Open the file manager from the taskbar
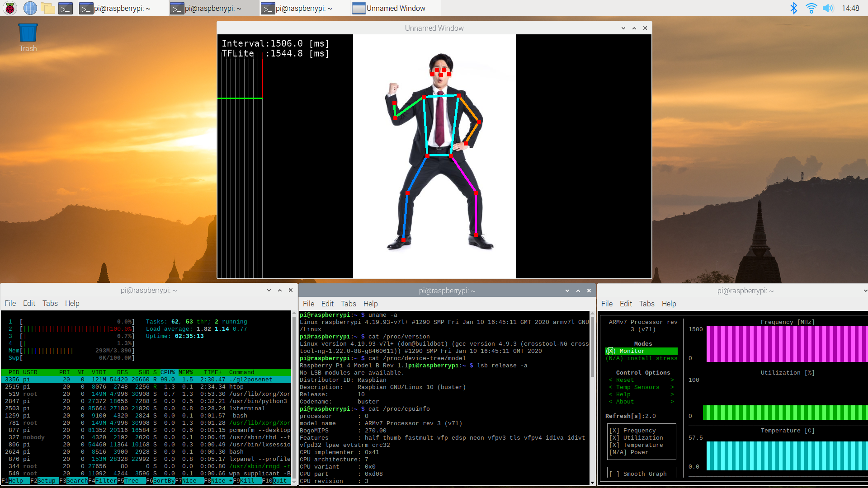 pos(47,8)
